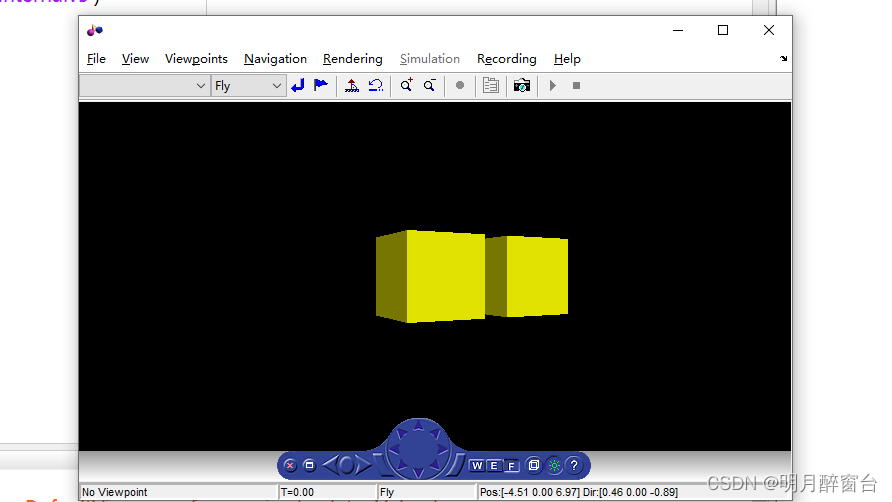Click the navigation wheel lower-right arrow
The height and width of the screenshot is (502, 892).
click(x=436, y=466)
